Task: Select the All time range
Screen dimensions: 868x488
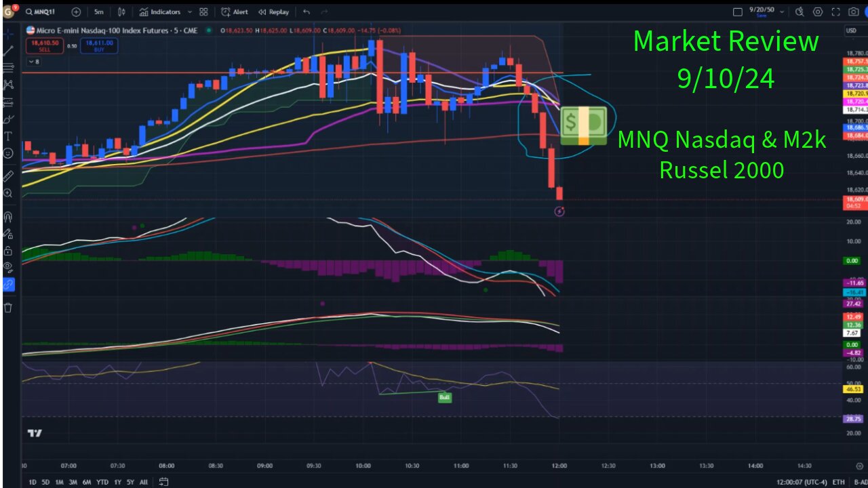Action: (x=143, y=482)
